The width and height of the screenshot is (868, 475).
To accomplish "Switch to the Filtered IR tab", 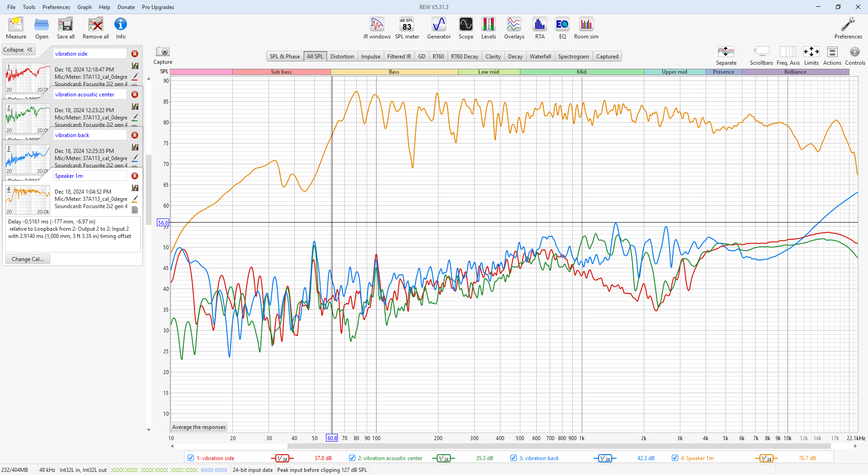I will 399,57.
